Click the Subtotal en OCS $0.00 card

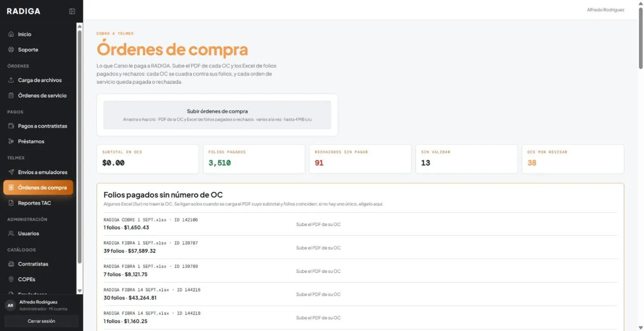pyautogui.click(x=148, y=159)
